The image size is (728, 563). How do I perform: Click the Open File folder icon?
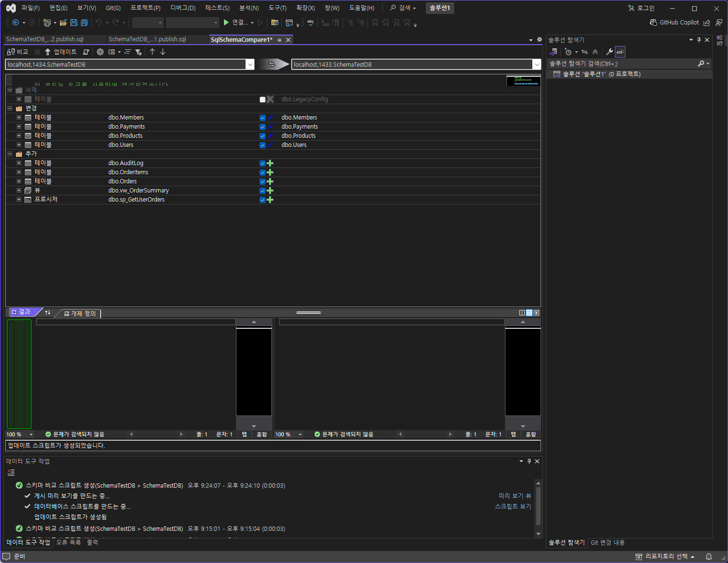pos(63,23)
